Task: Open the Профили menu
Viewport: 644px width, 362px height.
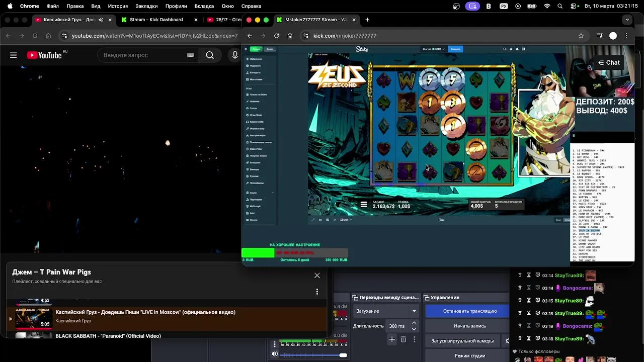Action: [x=176, y=6]
